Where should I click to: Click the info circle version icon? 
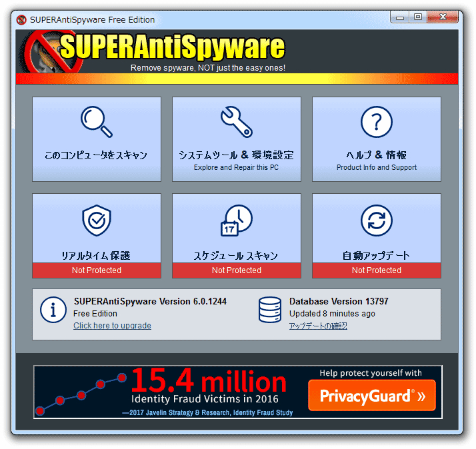53,310
